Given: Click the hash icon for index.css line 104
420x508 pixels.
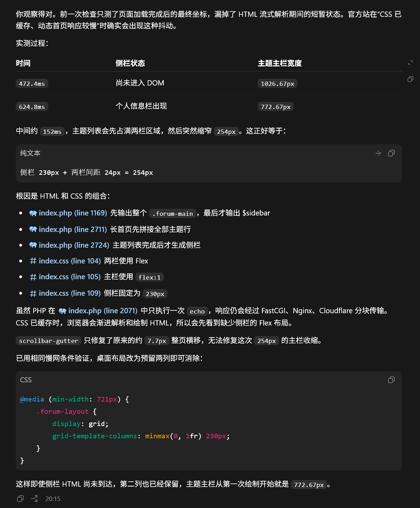Looking at the screenshot, I should click(x=33, y=261).
